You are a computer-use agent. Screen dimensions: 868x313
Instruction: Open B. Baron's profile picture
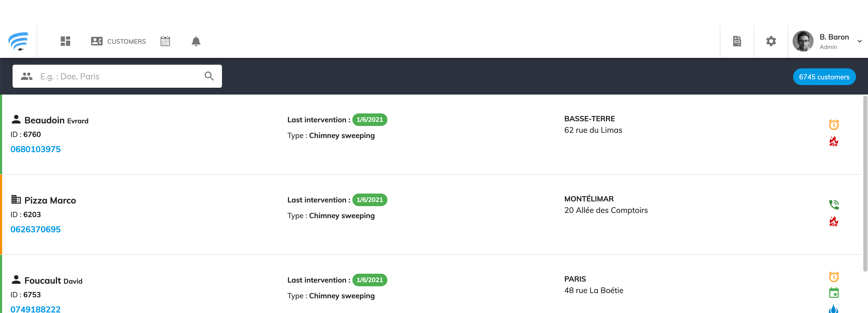803,41
